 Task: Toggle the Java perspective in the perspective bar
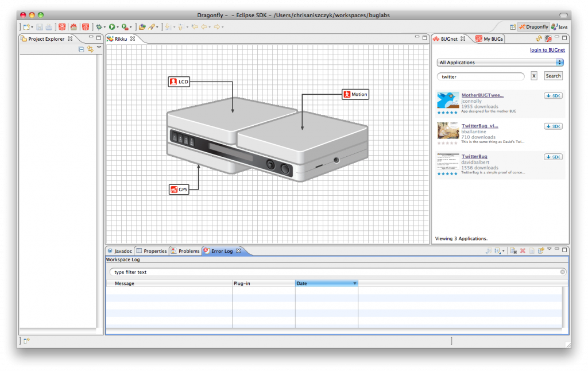[559, 26]
